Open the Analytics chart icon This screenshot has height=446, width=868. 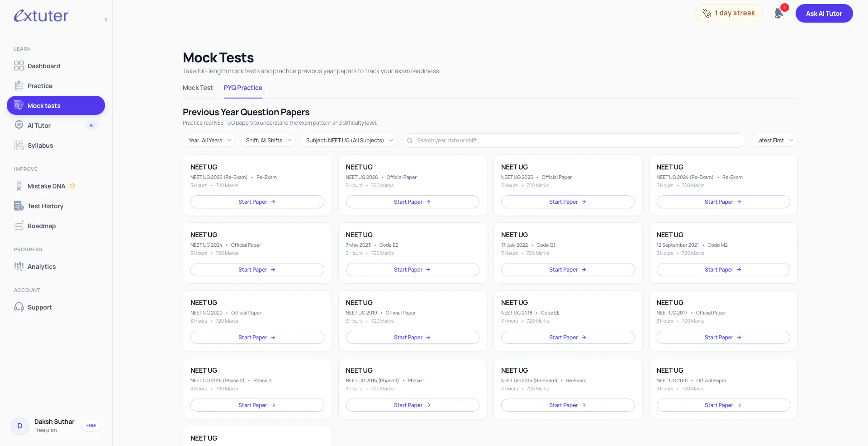(19, 267)
